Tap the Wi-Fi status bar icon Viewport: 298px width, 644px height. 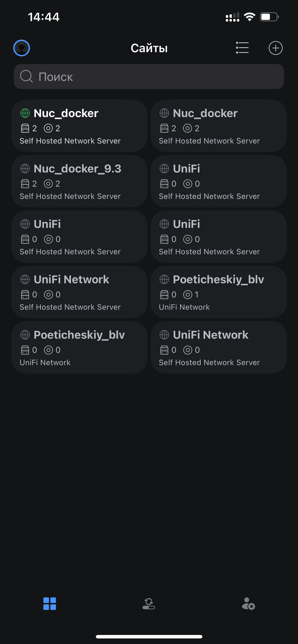pyautogui.click(x=249, y=17)
